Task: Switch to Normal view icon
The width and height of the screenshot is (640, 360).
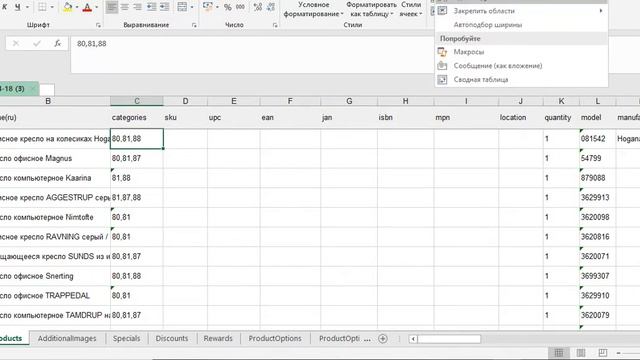Action: pyautogui.click(x=559, y=352)
